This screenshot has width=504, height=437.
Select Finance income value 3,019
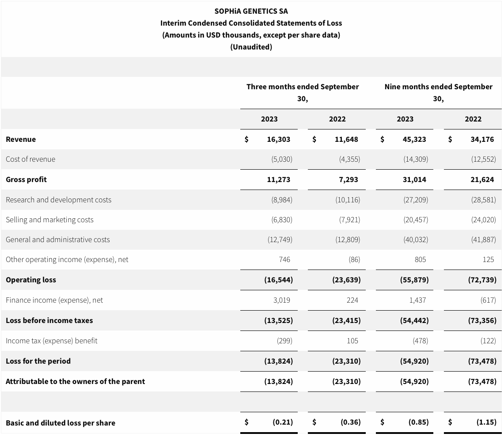point(281,300)
